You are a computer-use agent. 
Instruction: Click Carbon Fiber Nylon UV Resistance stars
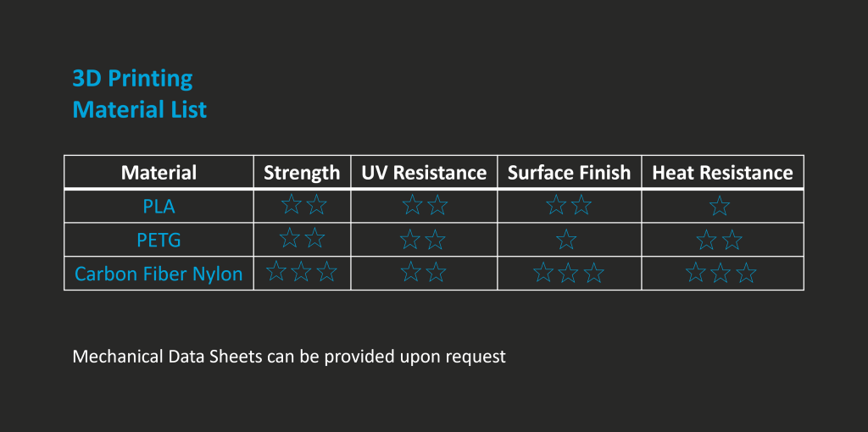[x=423, y=273]
